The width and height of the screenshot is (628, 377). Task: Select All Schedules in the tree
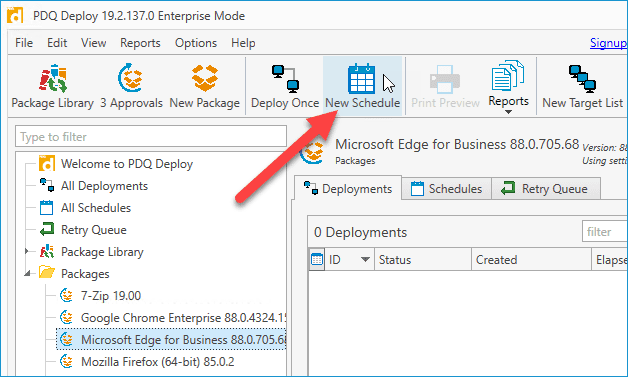click(x=96, y=208)
